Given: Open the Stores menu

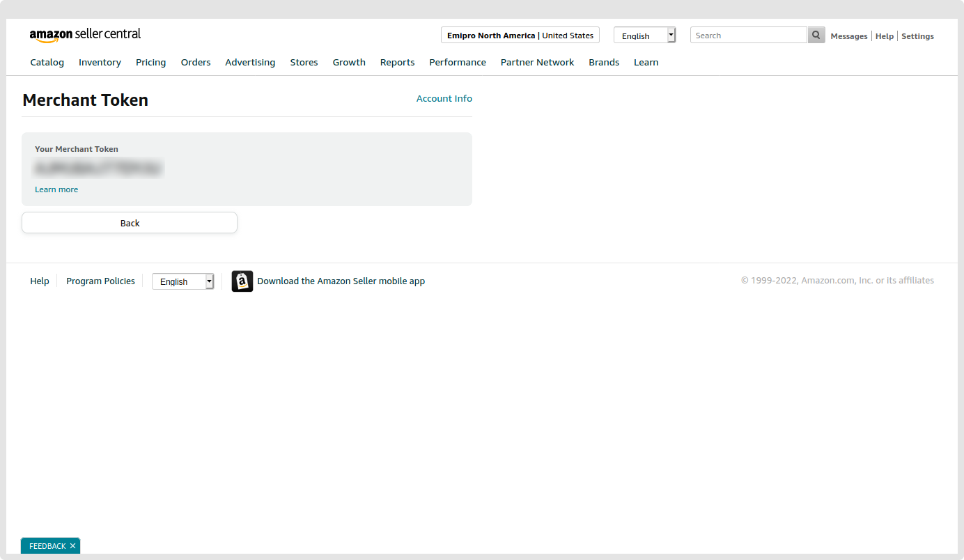Looking at the screenshot, I should (304, 63).
